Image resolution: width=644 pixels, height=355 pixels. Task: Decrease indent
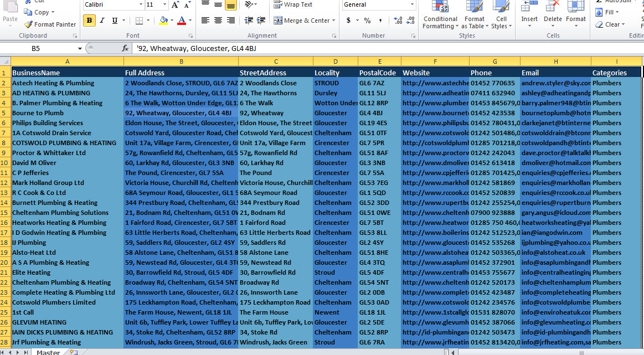249,20
